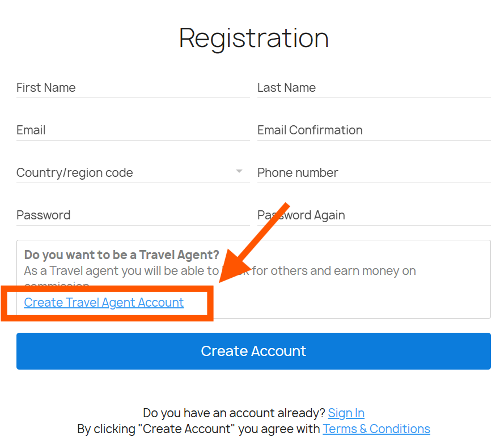
Task: Open the Create Travel Agent Account link
Action: pyautogui.click(x=104, y=303)
